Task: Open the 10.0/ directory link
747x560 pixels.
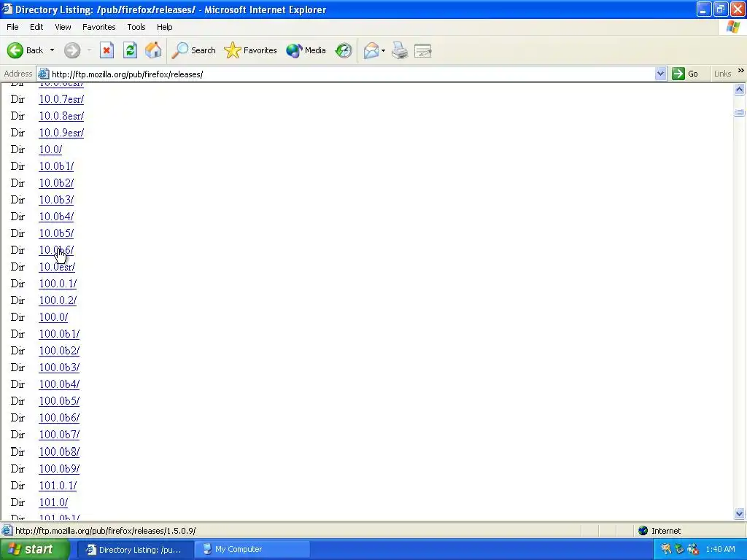Action: (x=50, y=149)
